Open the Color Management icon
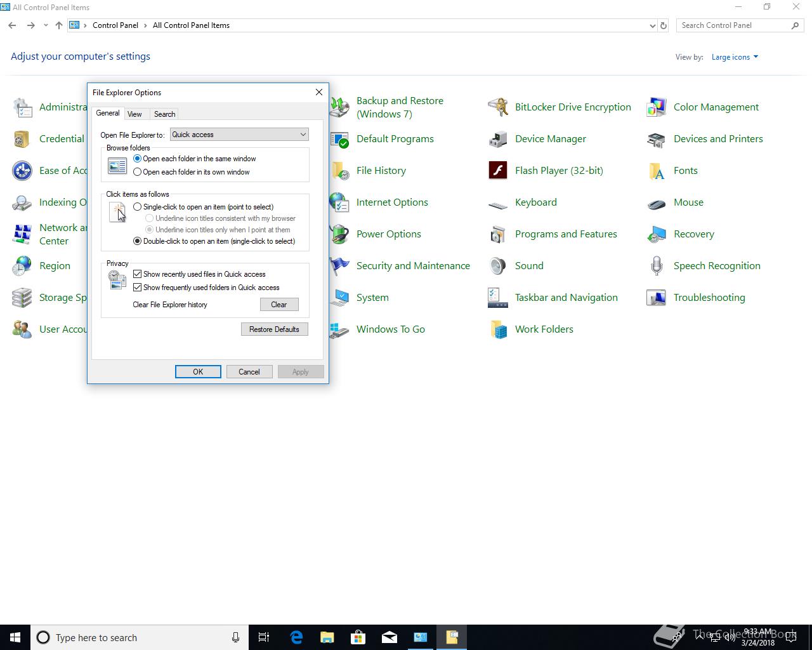This screenshot has height=650, width=812. coord(657,107)
